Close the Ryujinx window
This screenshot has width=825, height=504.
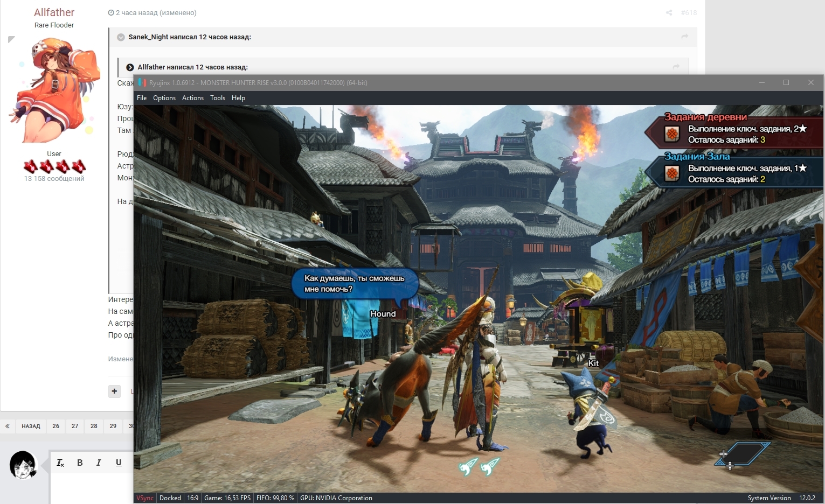point(811,82)
